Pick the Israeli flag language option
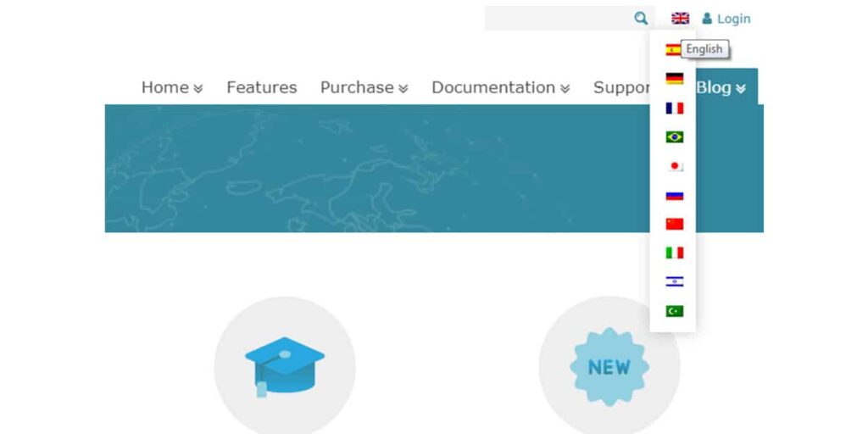The image size is (868, 434). (674, 281)
